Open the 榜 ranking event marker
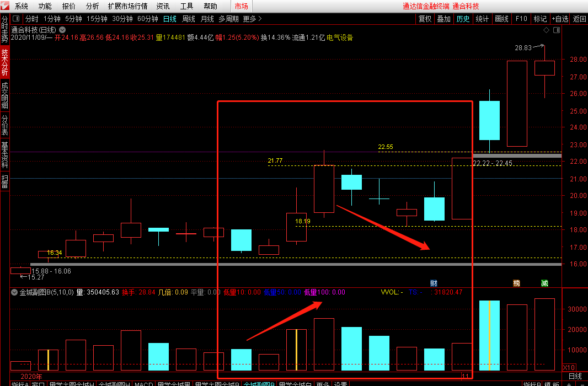The width and height of the screenshot is (588, 386). tap(517, 283)
